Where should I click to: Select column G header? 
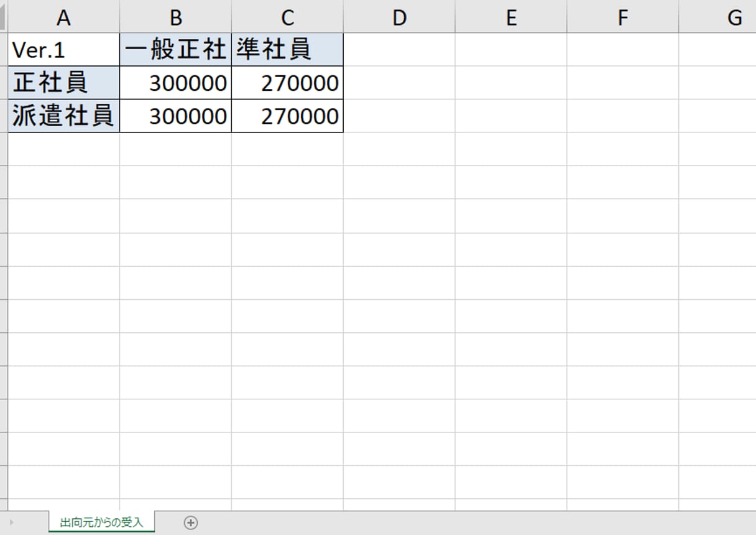(x=732, y=17)
